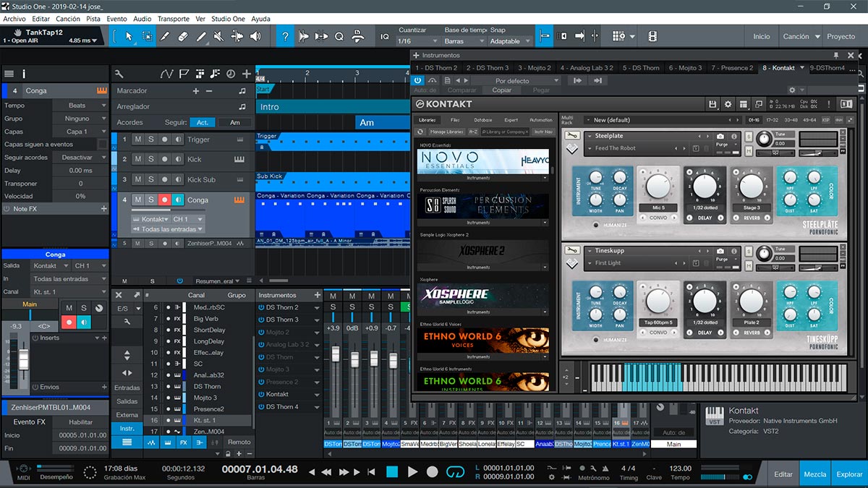868x488 pixels.
Task: Open the Grupo 'Ninguno' dropdown
Action: [x=80, y=119]
